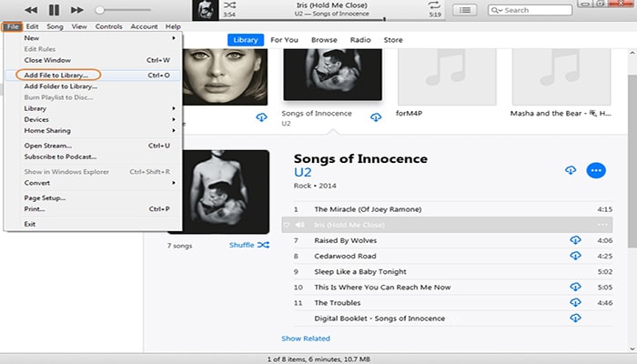Download Cedarwood Road via cloud icon
Viewport: 637px width, 364px height.
[575, 256]
